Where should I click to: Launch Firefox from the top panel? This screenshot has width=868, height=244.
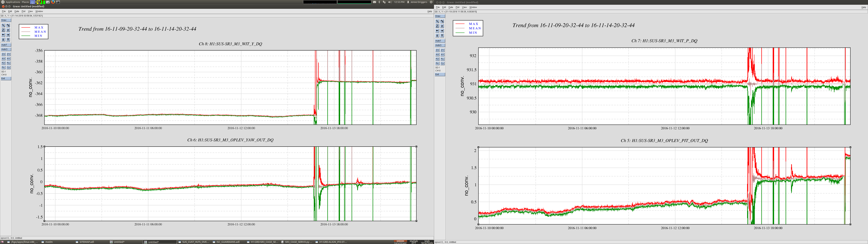pyautogui.click(x=53, y=2)
